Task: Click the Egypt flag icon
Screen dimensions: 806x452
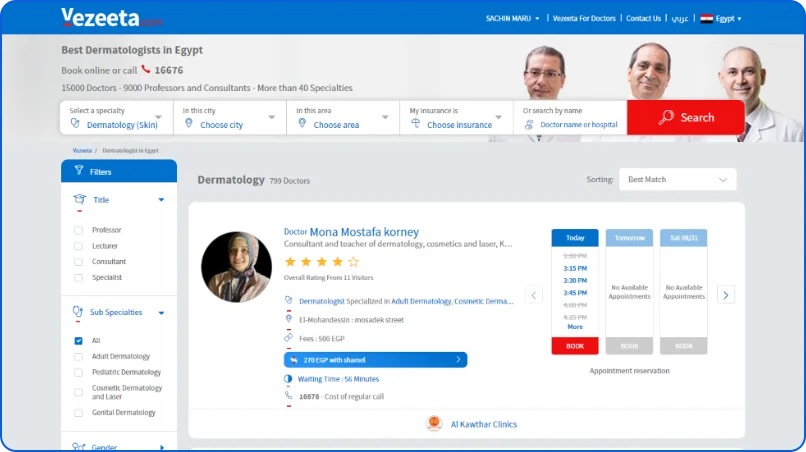Action: pyautogui.click(x=706, y=19)
